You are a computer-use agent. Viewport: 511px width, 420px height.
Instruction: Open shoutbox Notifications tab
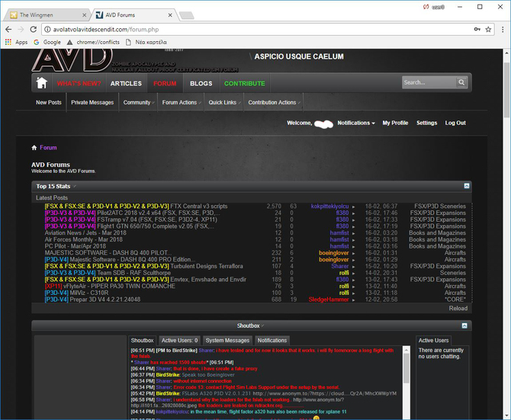[272, 340]
